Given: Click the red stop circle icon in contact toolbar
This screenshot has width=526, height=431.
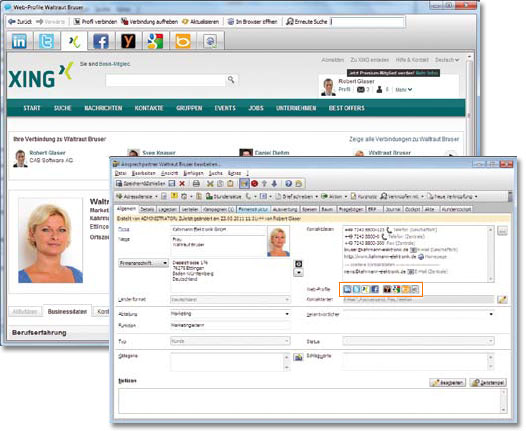Looking at the screenshot, I should click(x=255, y=183).
